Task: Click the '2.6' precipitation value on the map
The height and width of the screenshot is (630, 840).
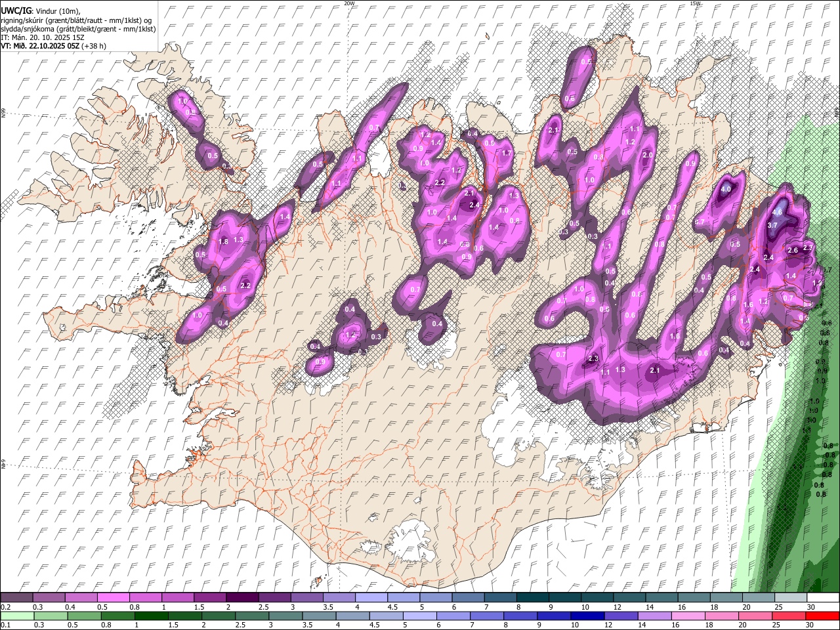Action: click(x=792, y=250)
